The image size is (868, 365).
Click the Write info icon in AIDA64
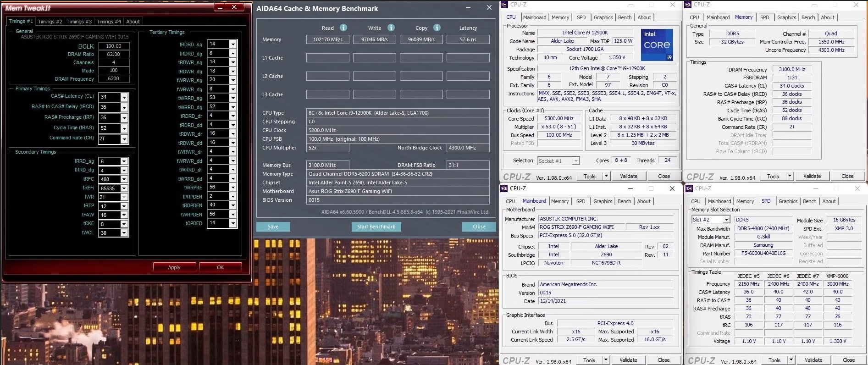click(x=391, y=28)
